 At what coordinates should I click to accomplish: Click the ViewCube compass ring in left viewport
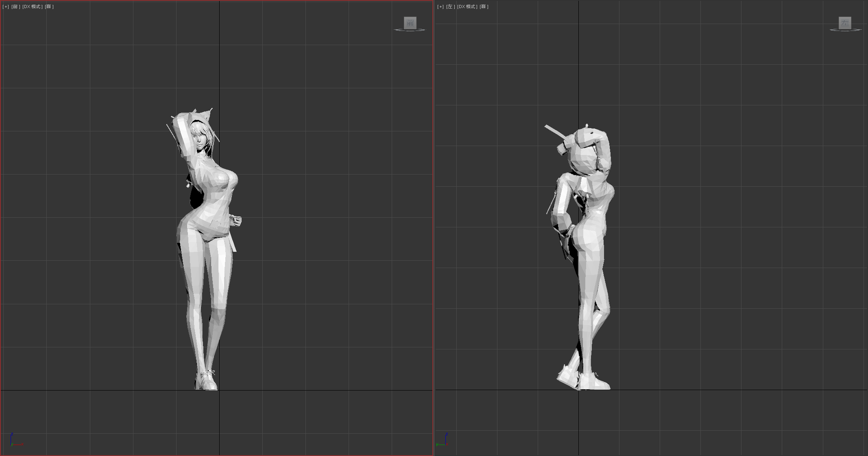click(845, 30)
